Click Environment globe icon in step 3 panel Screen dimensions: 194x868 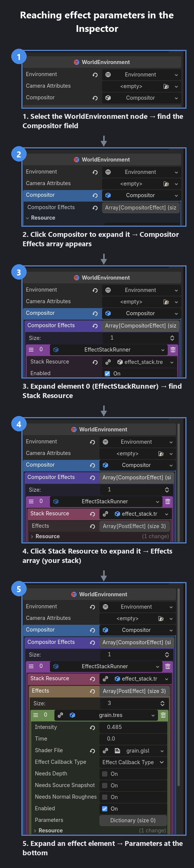coord(108,290)
